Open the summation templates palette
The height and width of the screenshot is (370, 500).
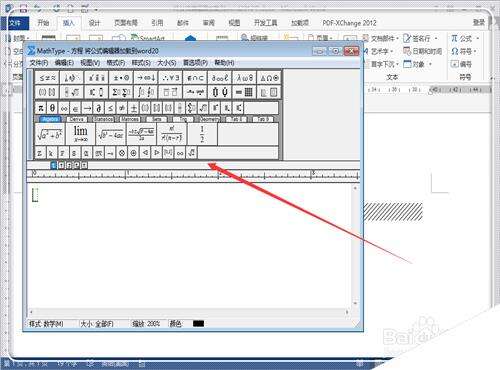[121, 92]
